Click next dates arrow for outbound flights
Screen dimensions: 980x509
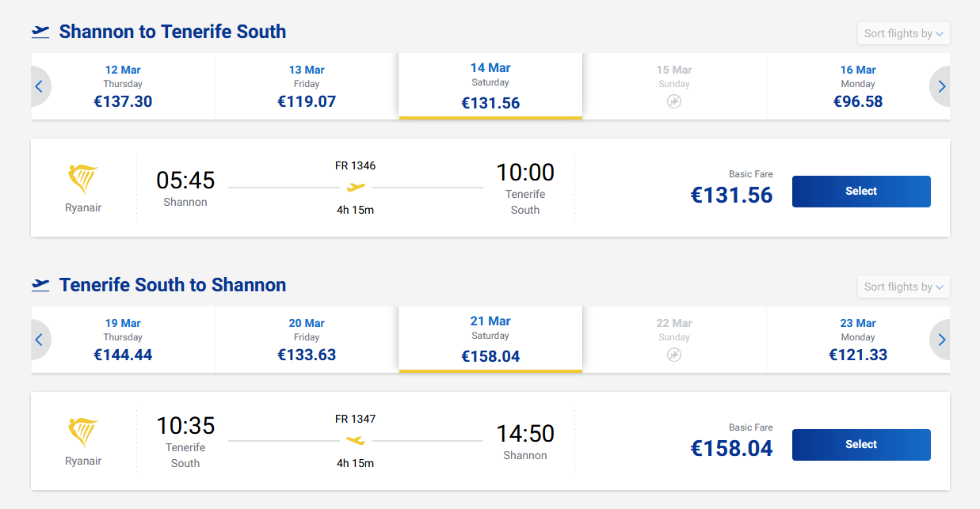coord(941,86)
